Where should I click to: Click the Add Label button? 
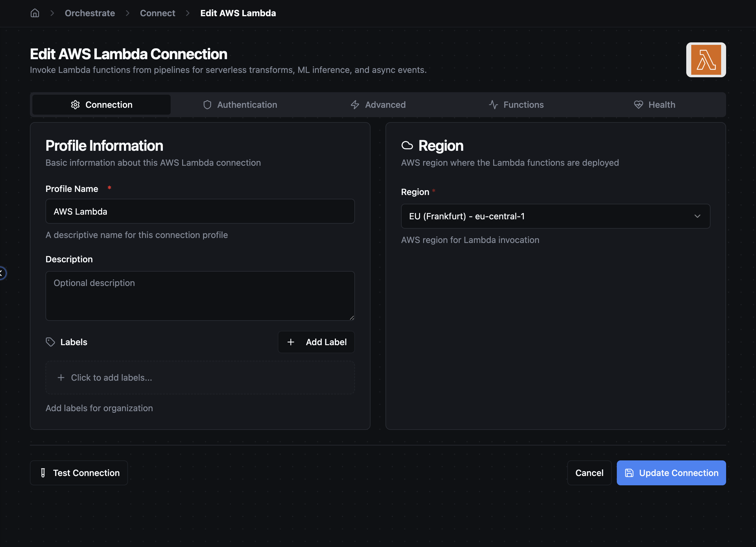pos(316,342)
